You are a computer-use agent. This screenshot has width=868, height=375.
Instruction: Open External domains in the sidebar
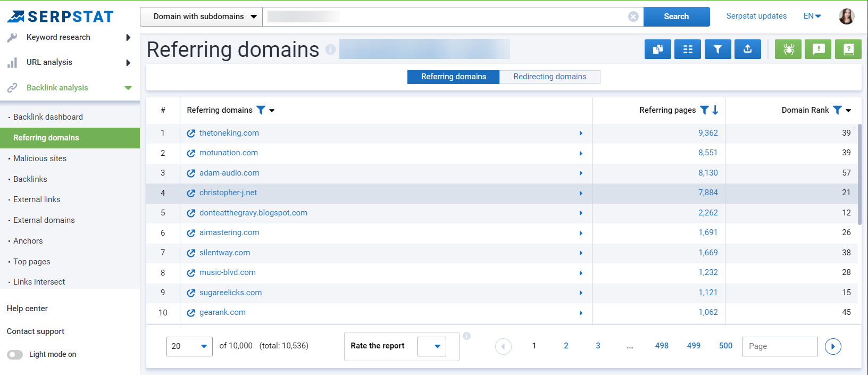point(44,220)
